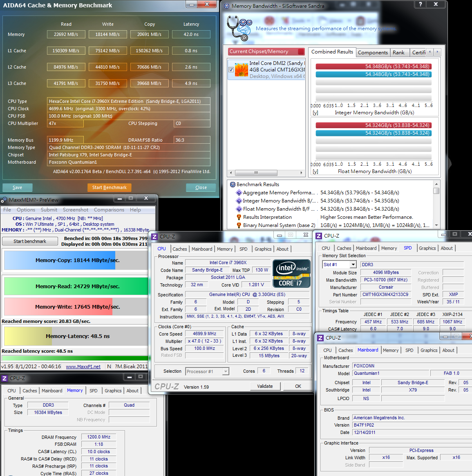Screen dimensions: 472x476
Task: Click the help question mark button in Sandra
Action: pyautogui.click(x=421, y=4)
